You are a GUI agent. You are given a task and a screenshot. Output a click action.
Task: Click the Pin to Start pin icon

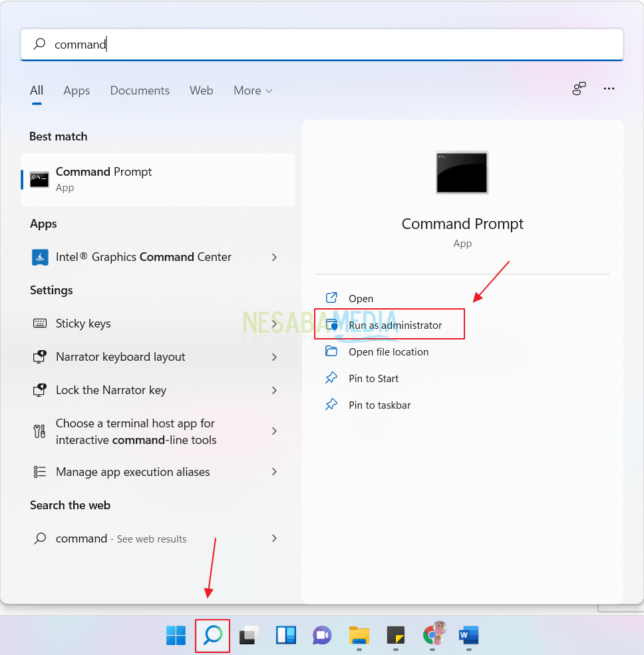[331, 377]
